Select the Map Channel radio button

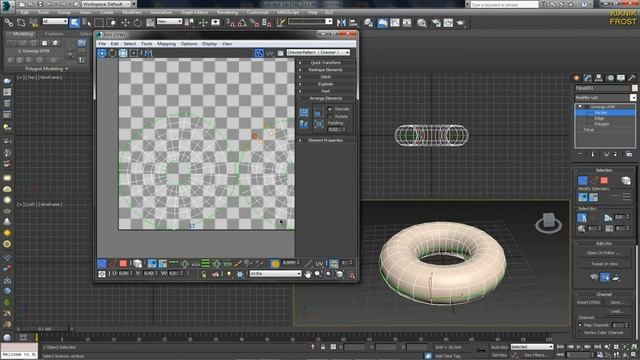(x=580, y=325)
